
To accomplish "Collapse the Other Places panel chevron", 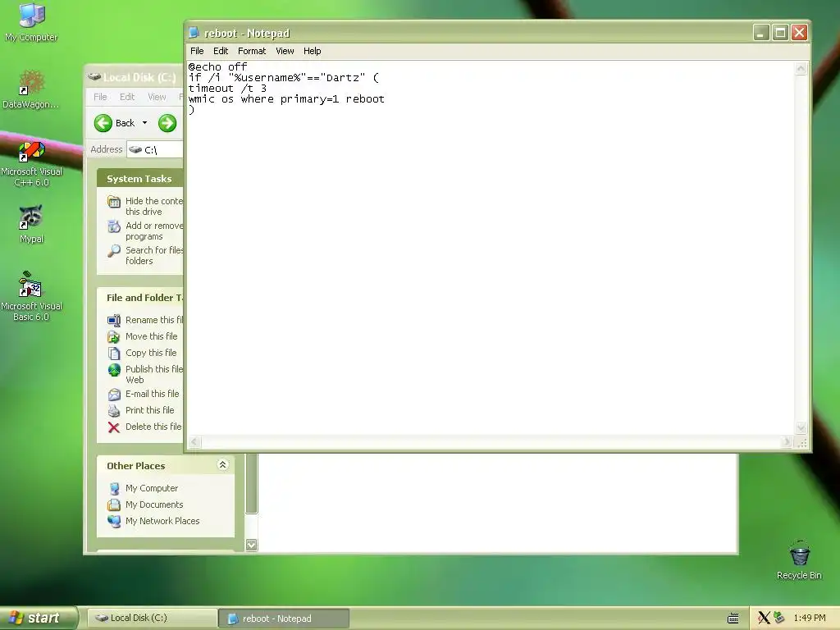I will tap(223, 465).
